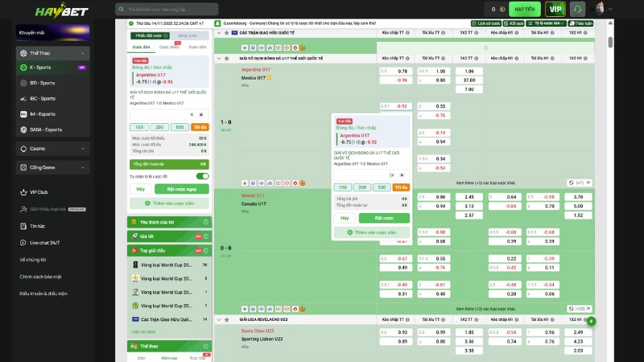Open live support headset icon
The image size is (644, 362).
click(x=577, y=9)
